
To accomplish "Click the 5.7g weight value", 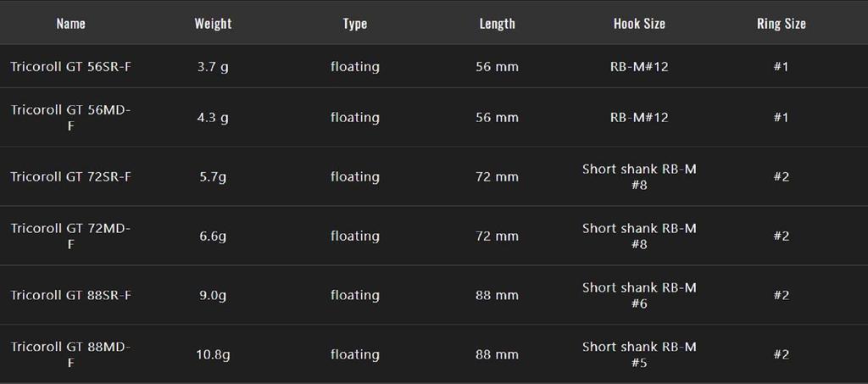I will point(213,176).
